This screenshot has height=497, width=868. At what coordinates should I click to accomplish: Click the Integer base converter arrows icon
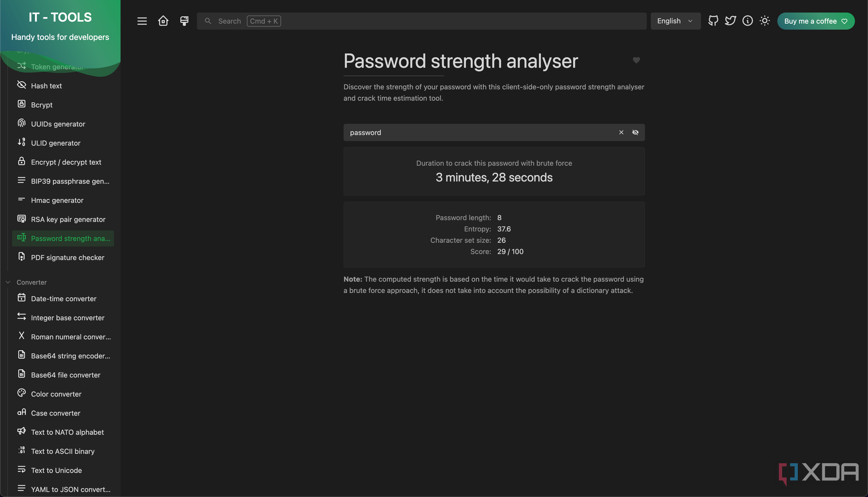(x=22, y=317)
